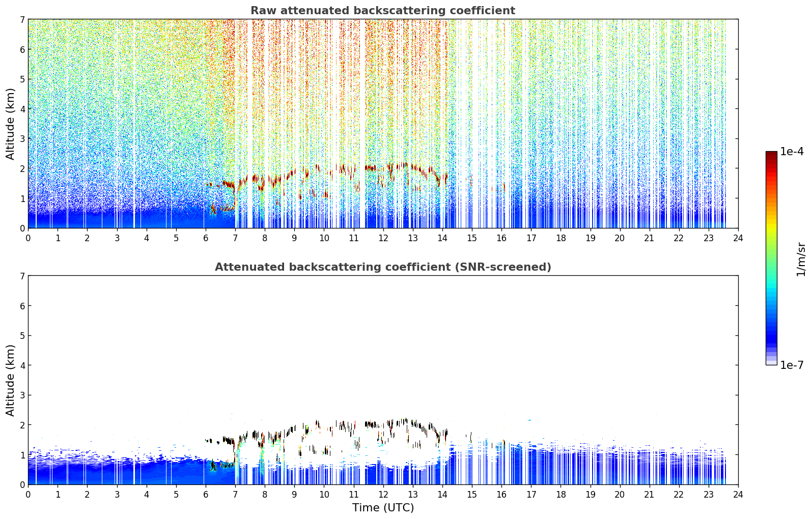Click the pale bottom end of colorbar
Viewport: 812px width, 519px height.
771,362
